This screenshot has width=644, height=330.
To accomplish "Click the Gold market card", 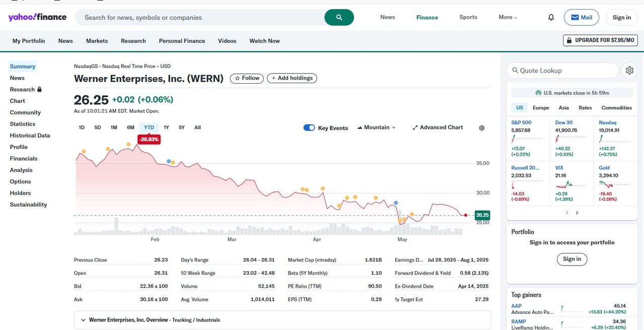I will pyautogui.click(x=615, y=182).
